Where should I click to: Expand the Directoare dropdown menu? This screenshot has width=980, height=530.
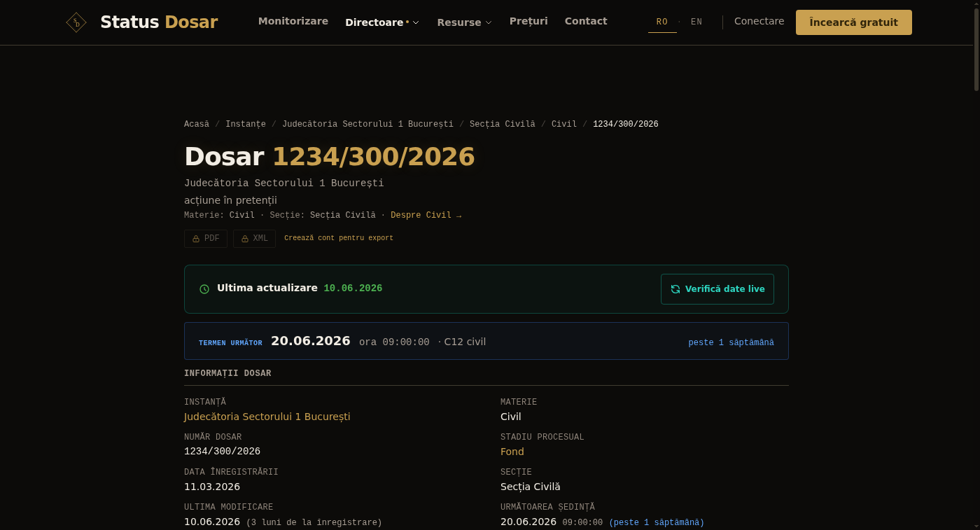pyautogui.click(x=382, y=22)
